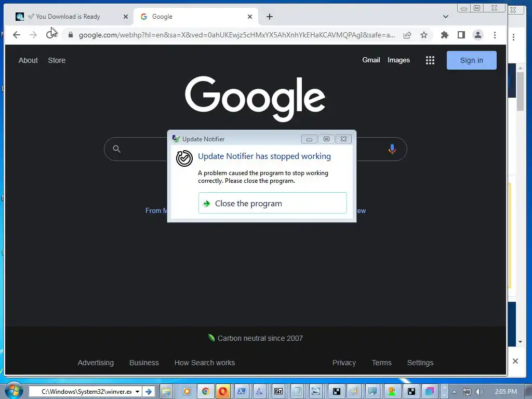Viewport: 532px width, 399px height.
Task: Click 'Update Notifier has stopped working' heading
Action: pyautogui.click(x=264, y=156)
